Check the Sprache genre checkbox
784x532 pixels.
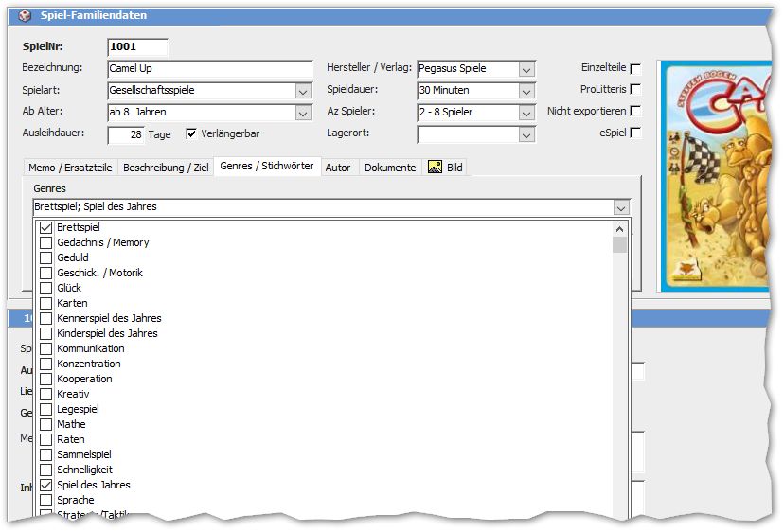point(46,500)
